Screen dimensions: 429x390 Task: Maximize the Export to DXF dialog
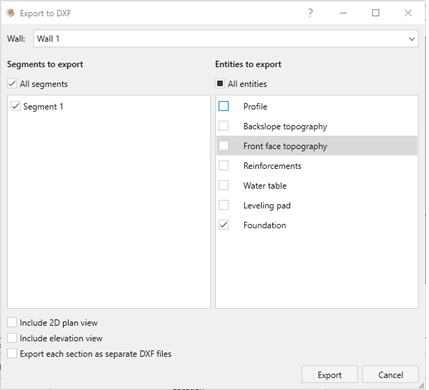[x=376, y=13]
